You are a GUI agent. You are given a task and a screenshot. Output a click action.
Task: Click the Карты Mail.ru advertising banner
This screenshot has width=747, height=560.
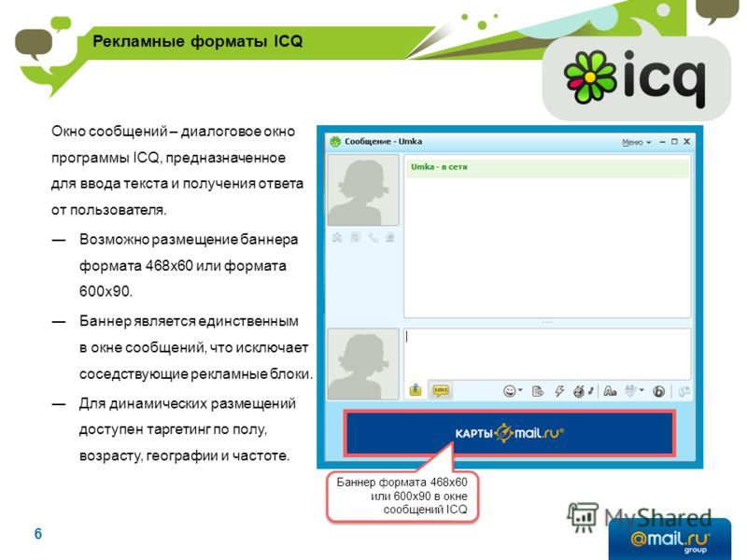pos(509,433)
